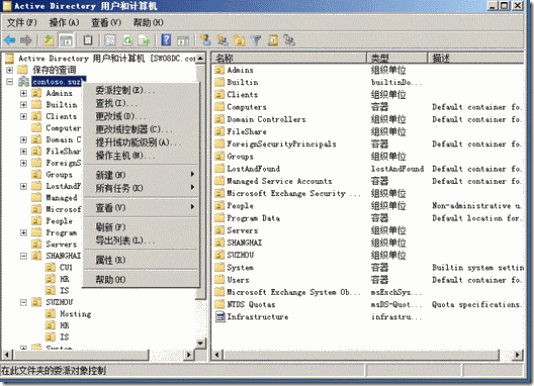Select the Users container in list

[238, 280]
